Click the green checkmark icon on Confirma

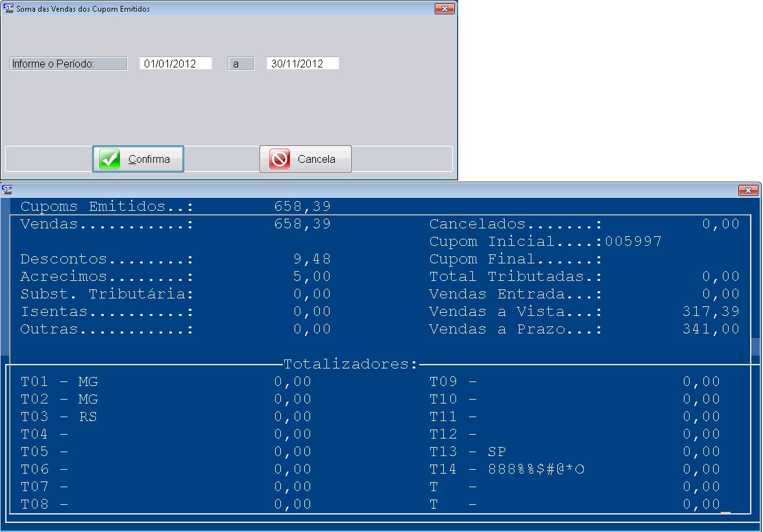110,159
